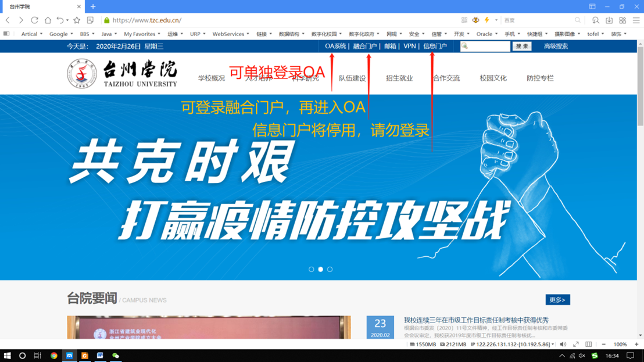
Task: Click the zoom-in plus in status bar
Action: tap(636, 345)
